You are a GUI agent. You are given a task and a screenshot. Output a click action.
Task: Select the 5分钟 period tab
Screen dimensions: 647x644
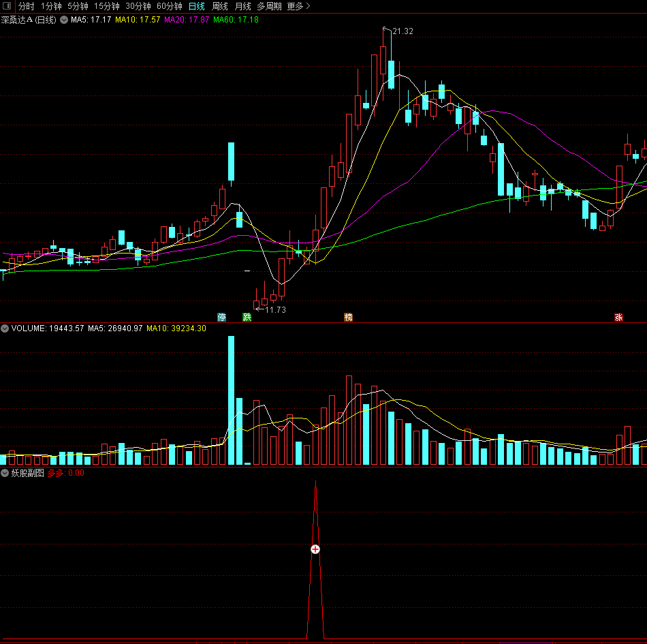(x=78, y=6)
